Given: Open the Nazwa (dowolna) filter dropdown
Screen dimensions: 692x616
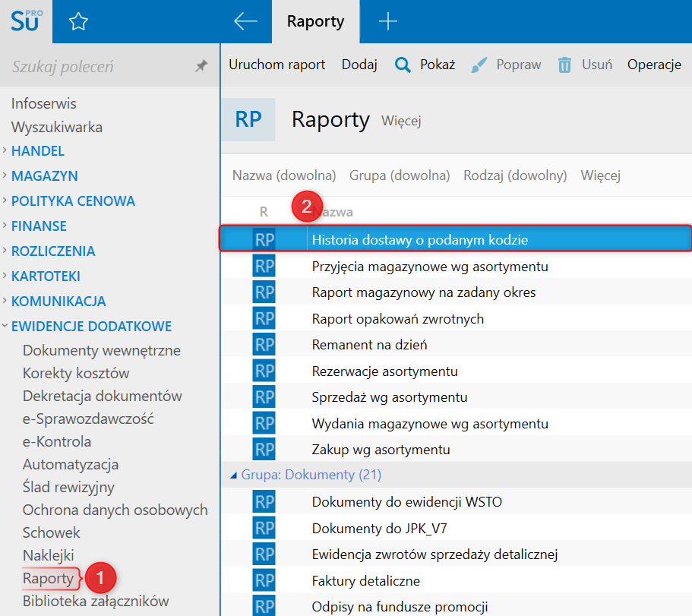Looking at the screenshot, I should pyautogui.click(x=284, y=175).
